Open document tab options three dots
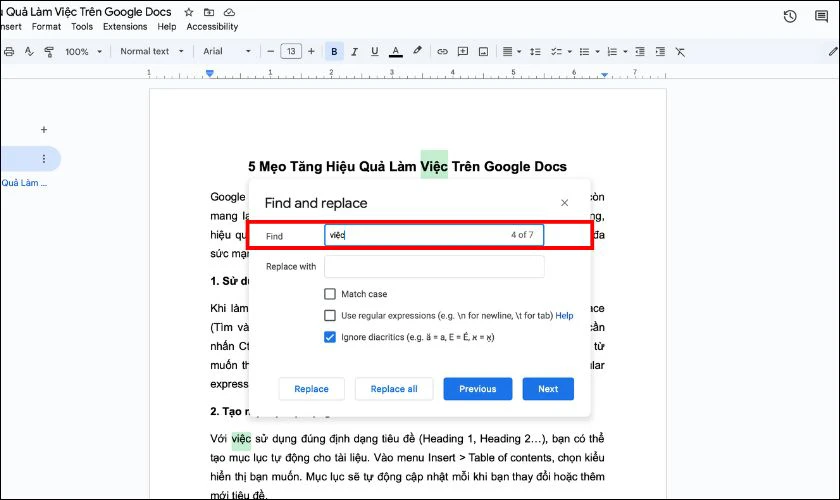 [43, 159]
